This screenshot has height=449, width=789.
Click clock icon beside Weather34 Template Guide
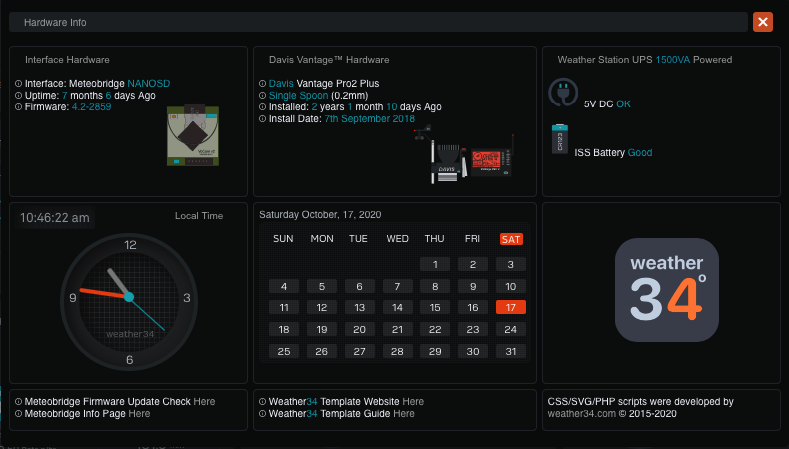pos(263,414)
